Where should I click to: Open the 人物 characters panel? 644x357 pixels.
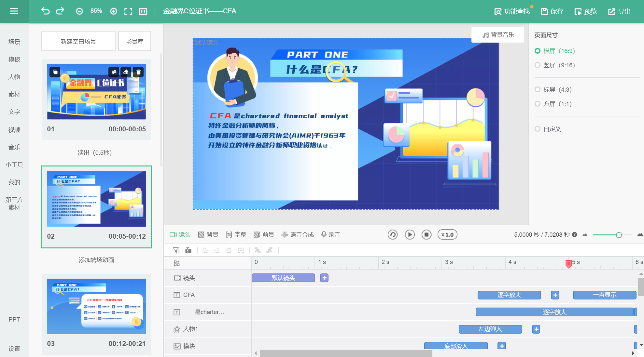pos(14,77)
